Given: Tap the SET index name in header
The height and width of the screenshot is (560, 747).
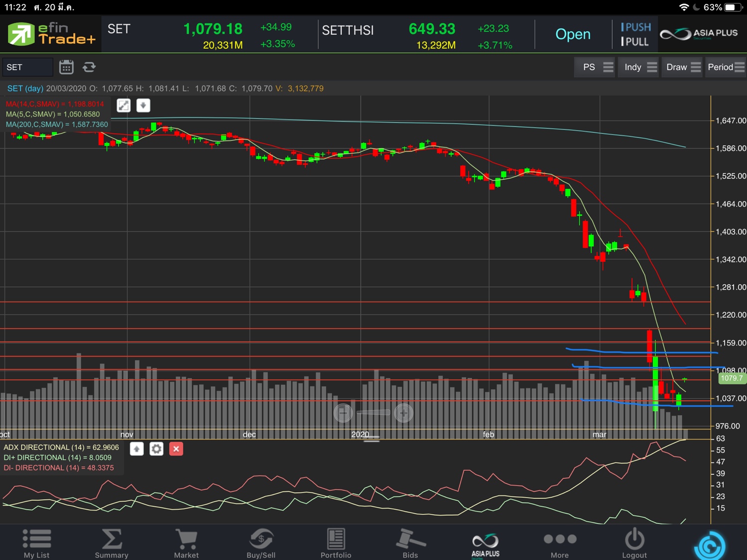Looking at the screenshot, I should (x=119, y=29).
